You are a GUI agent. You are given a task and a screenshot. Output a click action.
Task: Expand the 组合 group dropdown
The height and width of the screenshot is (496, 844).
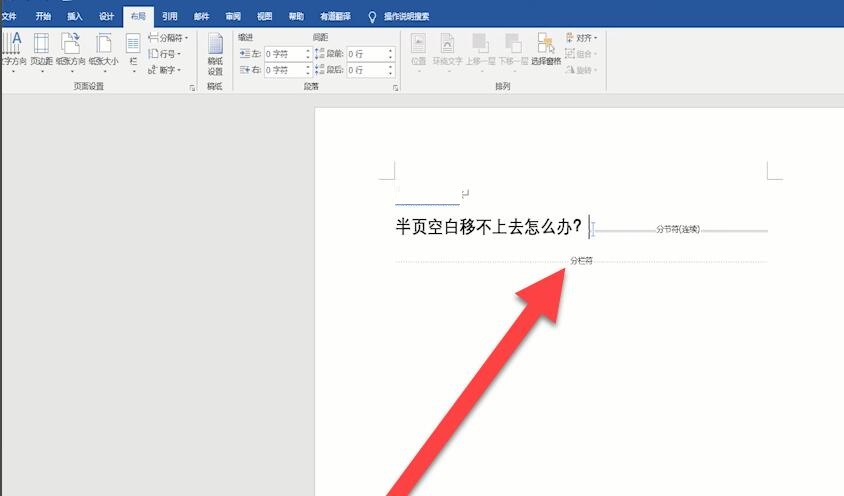(x=581, y=54)
